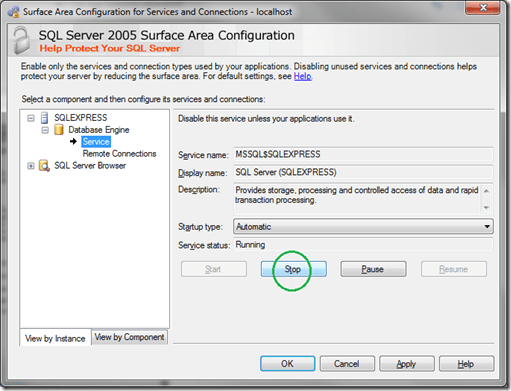The image size is (511, 391).
Task: Click the Display name field
Action: 363,172
